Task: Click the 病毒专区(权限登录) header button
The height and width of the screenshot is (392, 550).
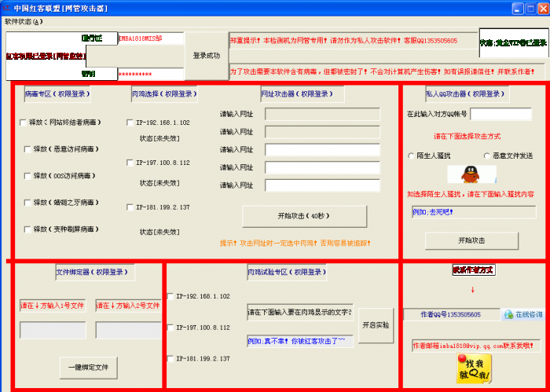Action: coord(57,94)
